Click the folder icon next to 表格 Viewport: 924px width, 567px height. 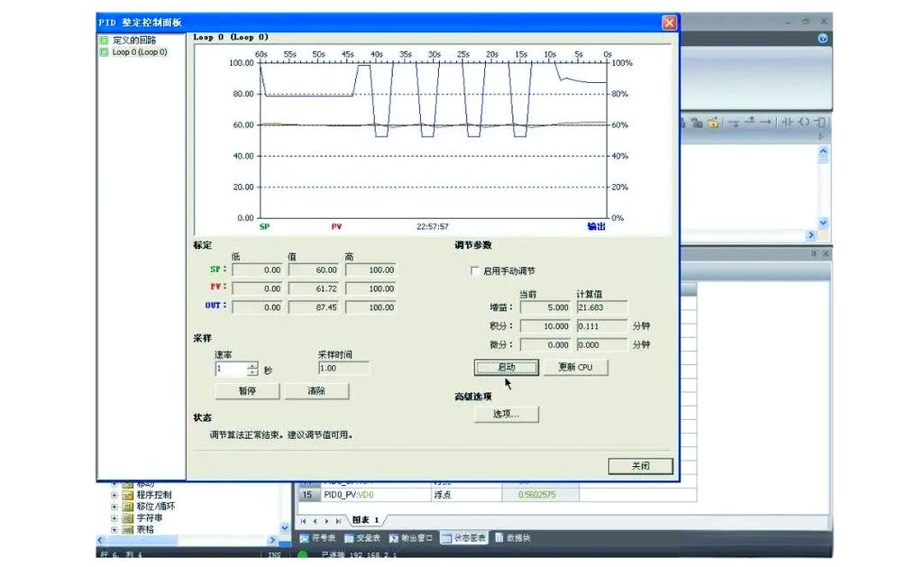128,529
